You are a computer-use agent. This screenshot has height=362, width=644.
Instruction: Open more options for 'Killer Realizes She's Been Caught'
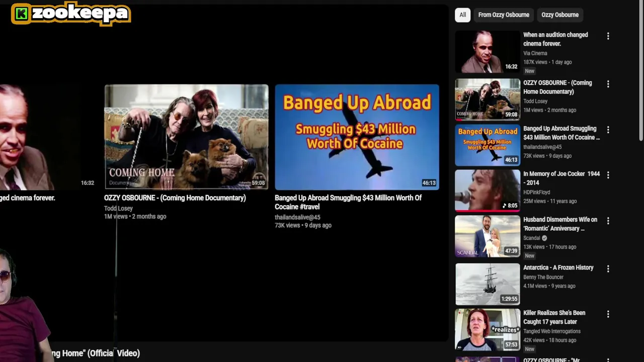point(608,314)
